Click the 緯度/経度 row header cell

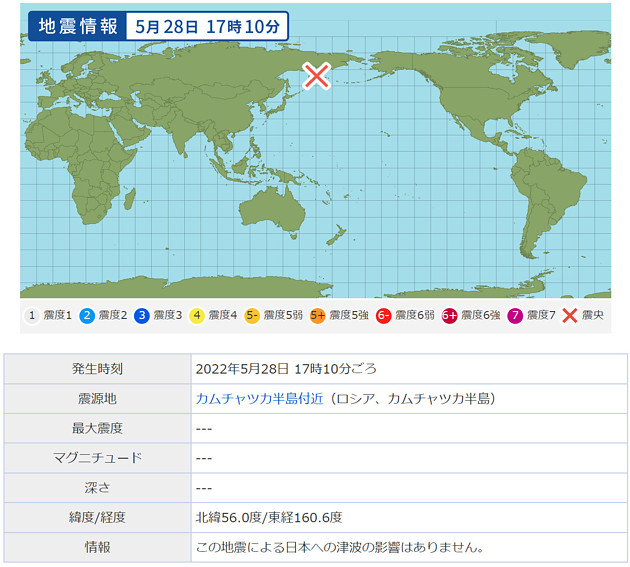104,518
